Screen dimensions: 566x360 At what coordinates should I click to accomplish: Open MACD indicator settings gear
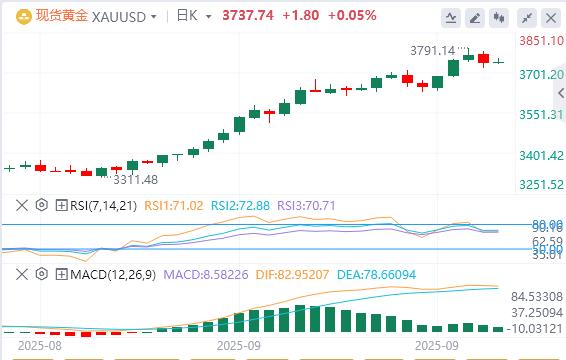[x=42, y=274]
